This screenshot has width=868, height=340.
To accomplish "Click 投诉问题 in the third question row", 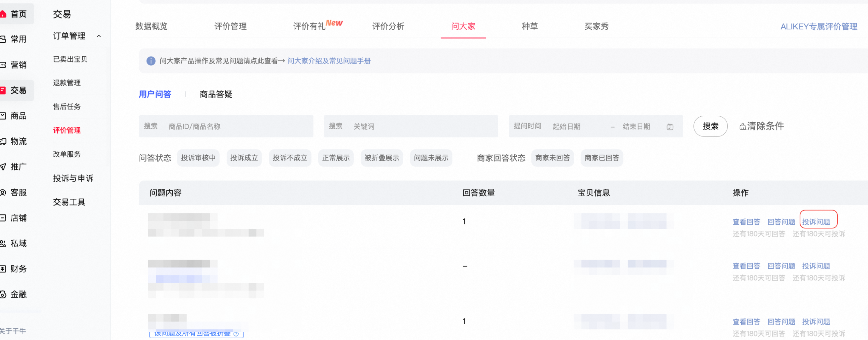I will click(x=816, y=322).
